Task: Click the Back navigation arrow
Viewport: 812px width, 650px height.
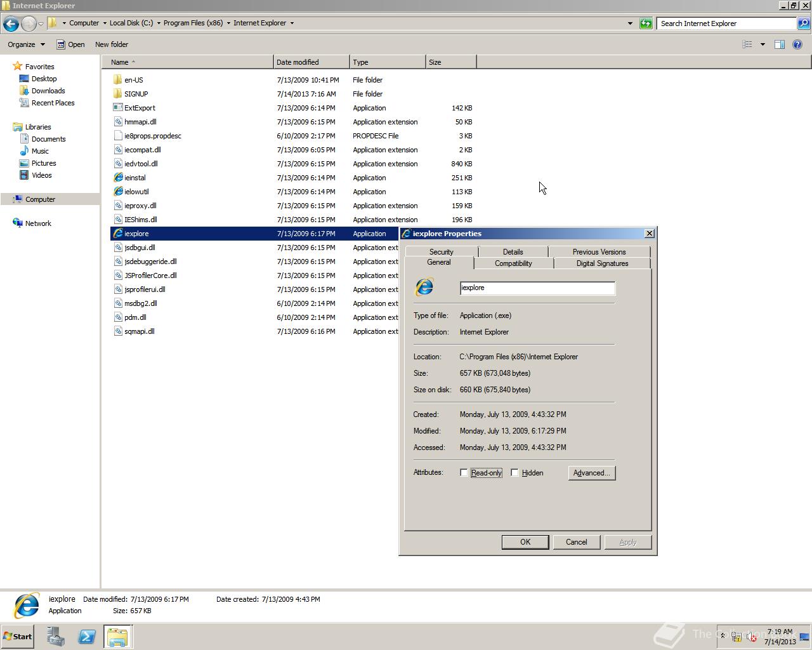Action: [x=11, y=23]
